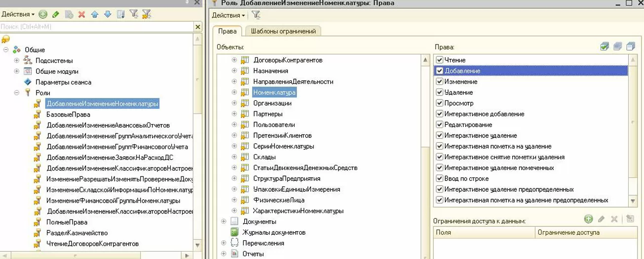Viewport: 644px width, 259px height.
Task: Click the plain funnel filter icon in the left toolbar
Action: pos(134,14)
